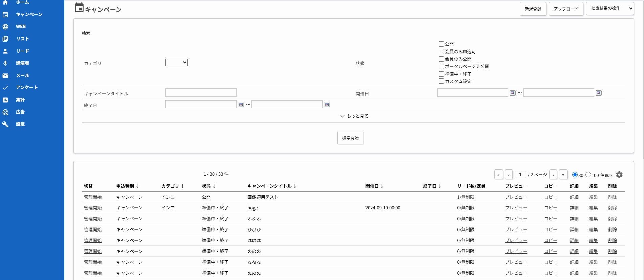Viewport: 644px width, 280px height.
Task: Open リスト in the sidebar menu
Action: (22, 39)
